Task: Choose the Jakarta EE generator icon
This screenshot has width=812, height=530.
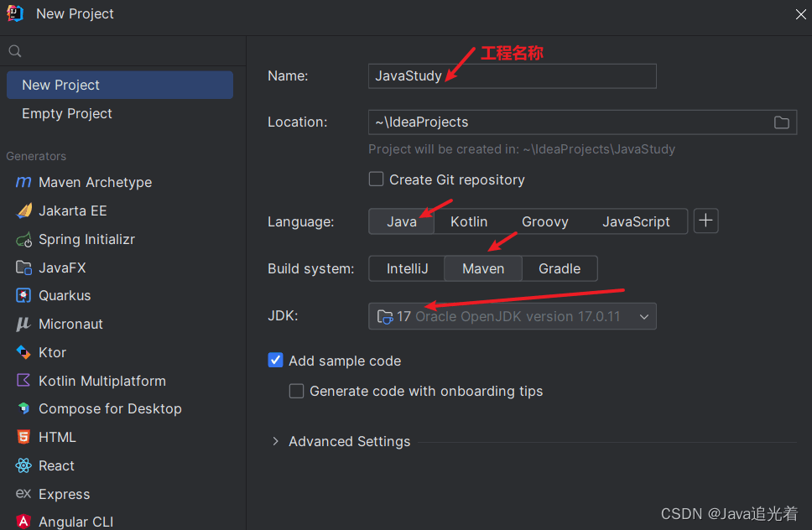Action: (23, 211)
